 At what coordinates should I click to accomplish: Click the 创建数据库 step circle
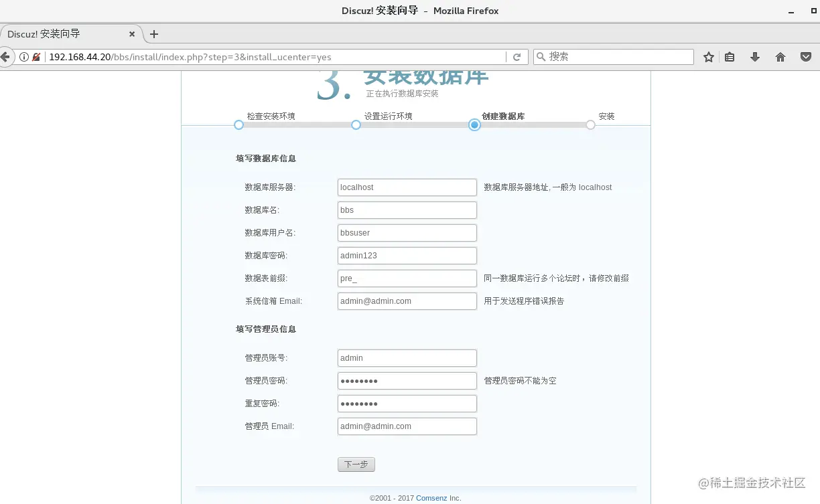click(474, 125)
